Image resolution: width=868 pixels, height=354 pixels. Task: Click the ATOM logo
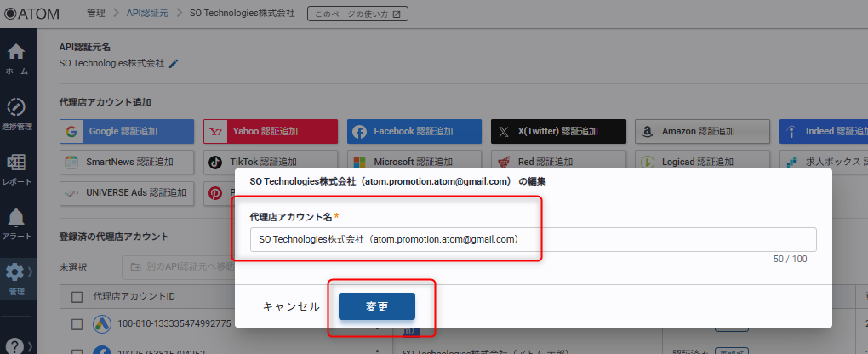click(x=37, y=13)
